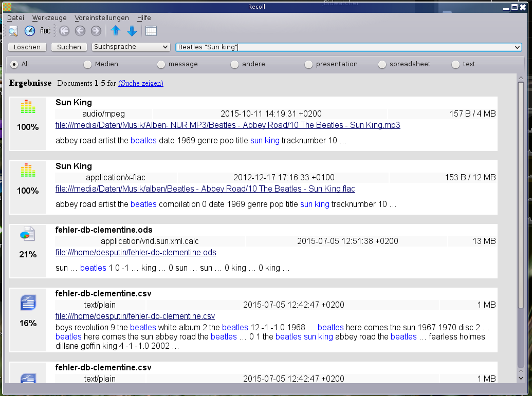
Task: Go to first results page arrow
Action: tap(64, 31)
